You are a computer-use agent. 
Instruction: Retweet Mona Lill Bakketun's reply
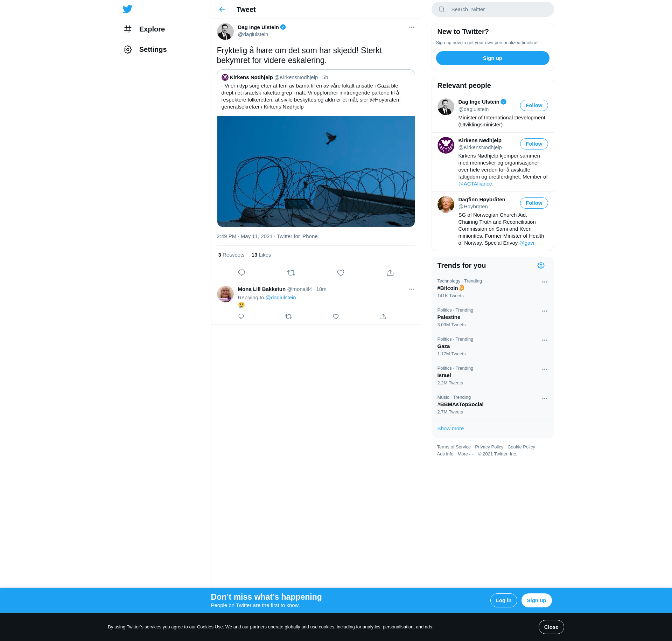[x=288, y=316]
